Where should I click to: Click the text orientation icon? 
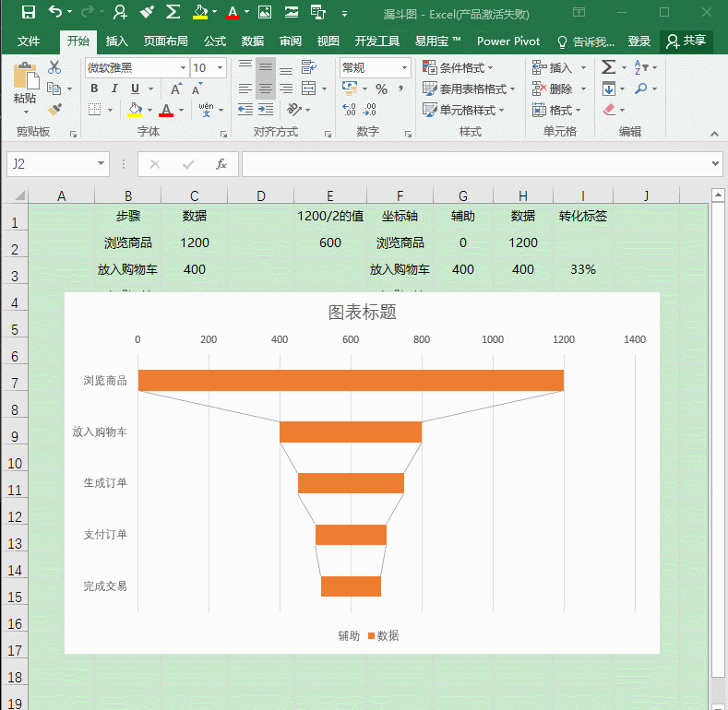click(x=294, y=110)
